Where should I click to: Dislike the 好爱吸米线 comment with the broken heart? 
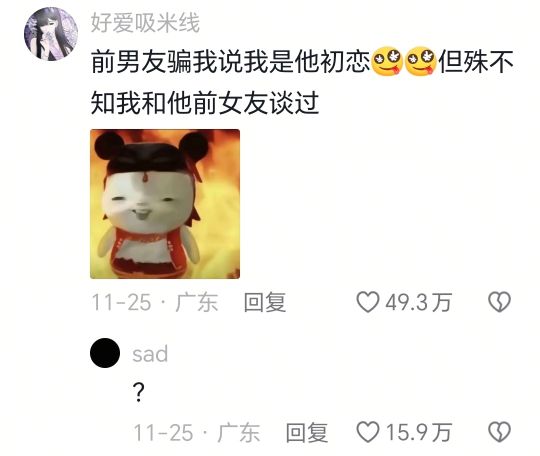tap(499, 302)
